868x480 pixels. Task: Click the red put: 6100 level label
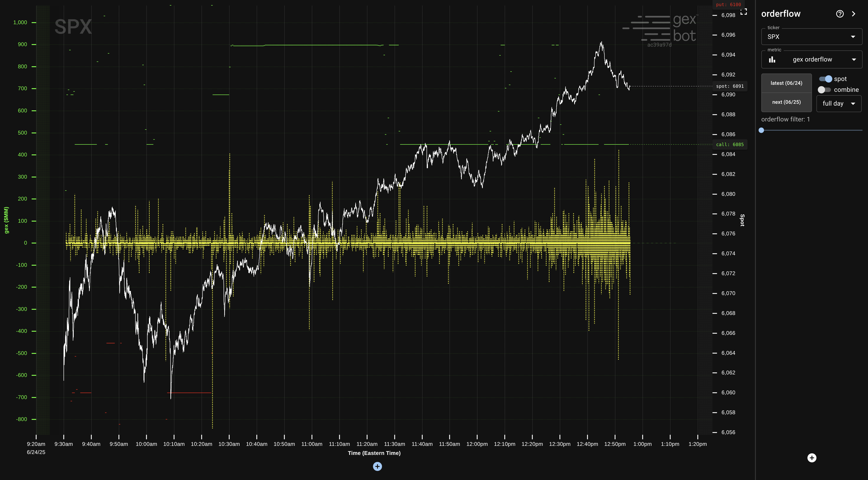click(728, 5)
